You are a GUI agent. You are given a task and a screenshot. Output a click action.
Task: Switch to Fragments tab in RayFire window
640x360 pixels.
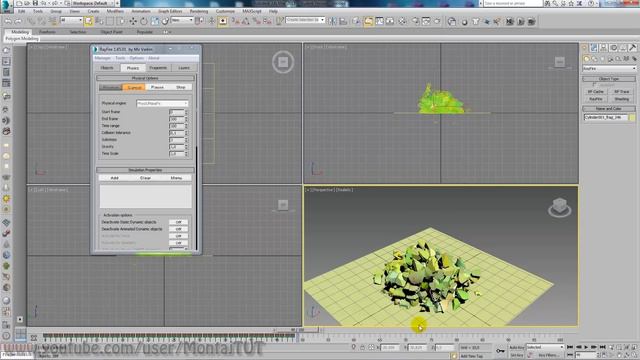coord(158,68)
